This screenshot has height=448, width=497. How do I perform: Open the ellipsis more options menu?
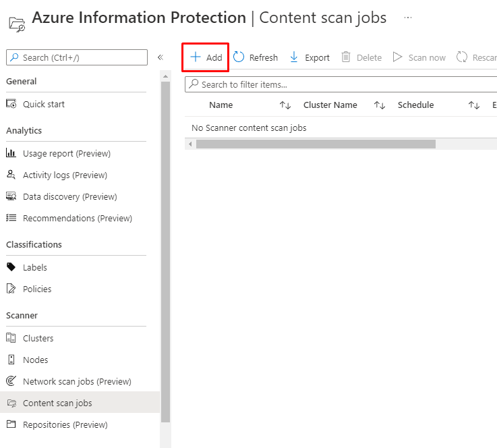point(408,18)
